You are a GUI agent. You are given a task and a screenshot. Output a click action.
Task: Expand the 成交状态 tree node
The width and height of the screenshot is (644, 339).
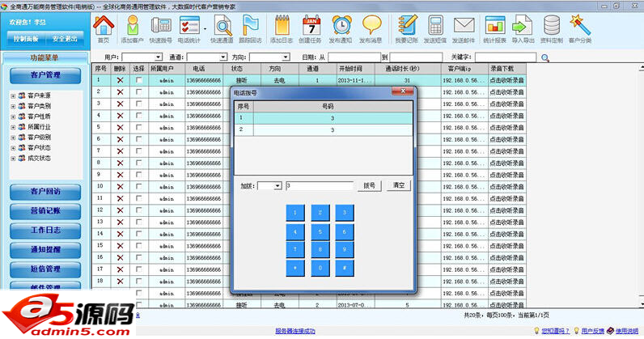click(13, 159)
